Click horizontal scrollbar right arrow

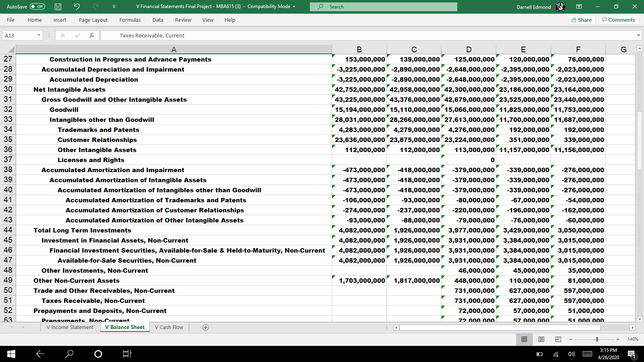tap(632, 327)
